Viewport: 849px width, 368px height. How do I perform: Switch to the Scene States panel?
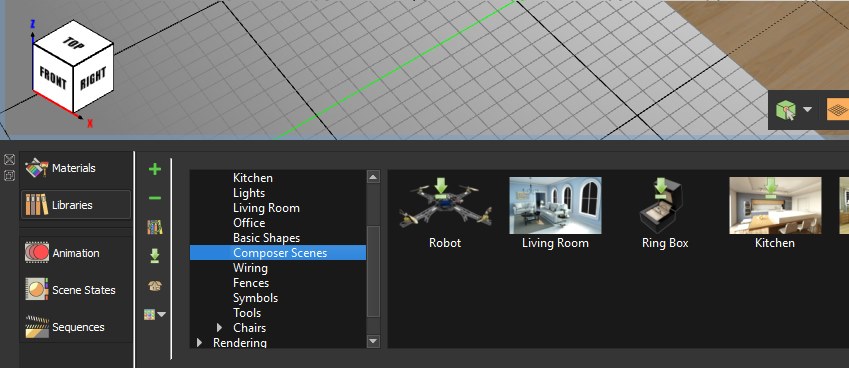[76, 290]
